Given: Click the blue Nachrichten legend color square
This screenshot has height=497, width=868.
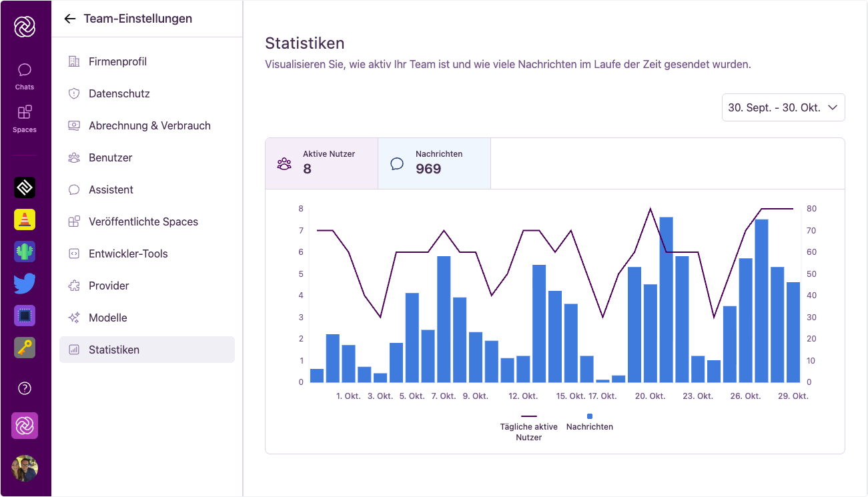Looking at the screenshot, I should tap(589, 416).
